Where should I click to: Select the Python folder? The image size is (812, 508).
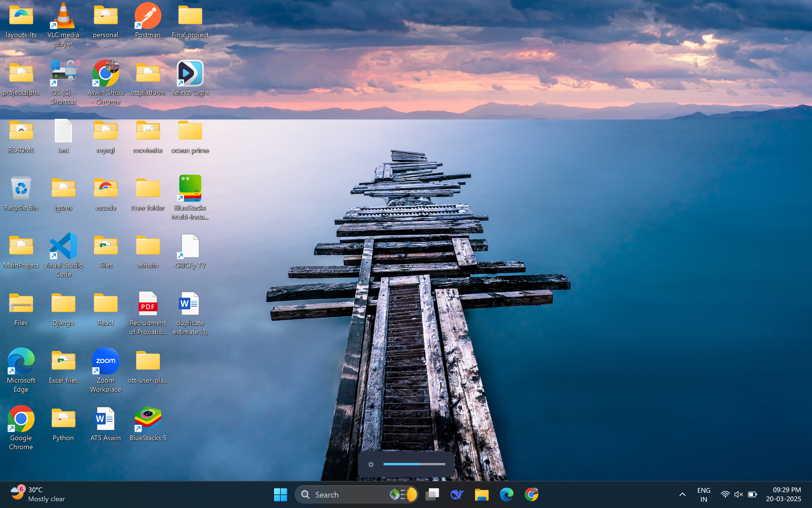tap(63, 419)
